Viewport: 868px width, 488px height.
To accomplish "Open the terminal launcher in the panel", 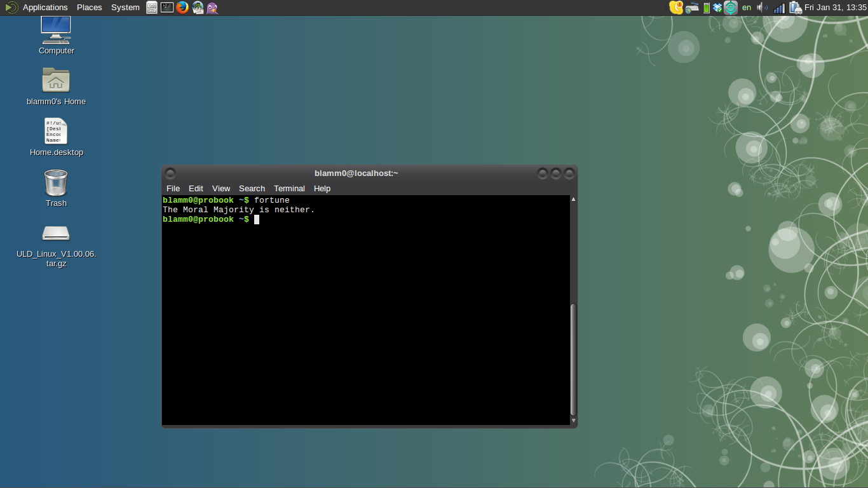I will point(167,8).
